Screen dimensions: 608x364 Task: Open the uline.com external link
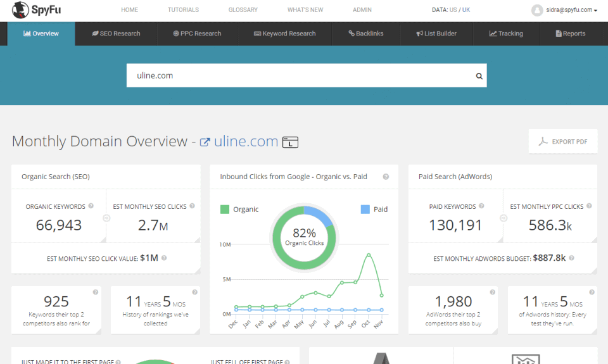pos(239,142)
